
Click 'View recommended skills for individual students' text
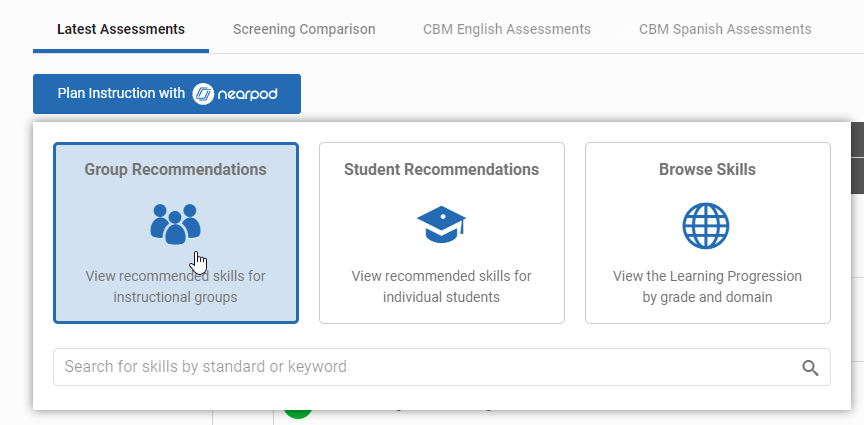441,287
